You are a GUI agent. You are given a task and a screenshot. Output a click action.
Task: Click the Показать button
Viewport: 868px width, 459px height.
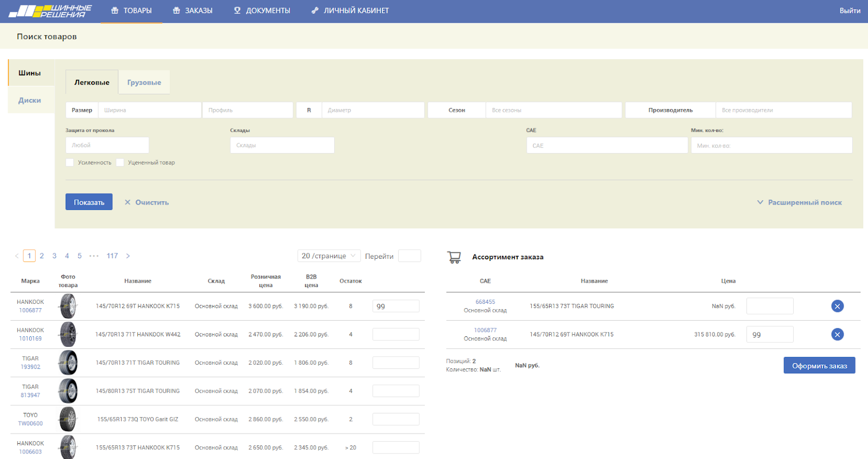click(89, 202)
